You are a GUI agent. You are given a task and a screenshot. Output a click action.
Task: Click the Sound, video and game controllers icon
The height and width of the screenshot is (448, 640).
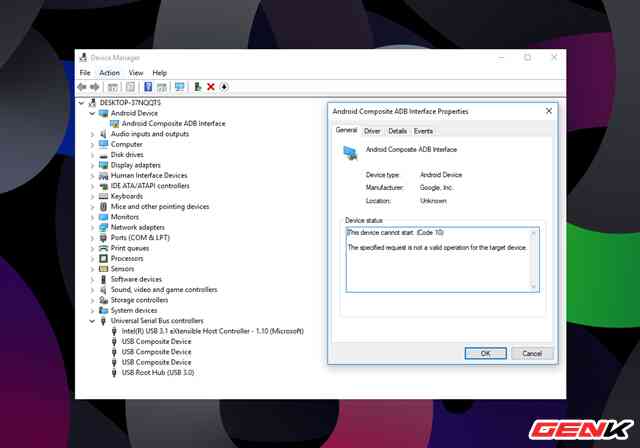[104, 290]
